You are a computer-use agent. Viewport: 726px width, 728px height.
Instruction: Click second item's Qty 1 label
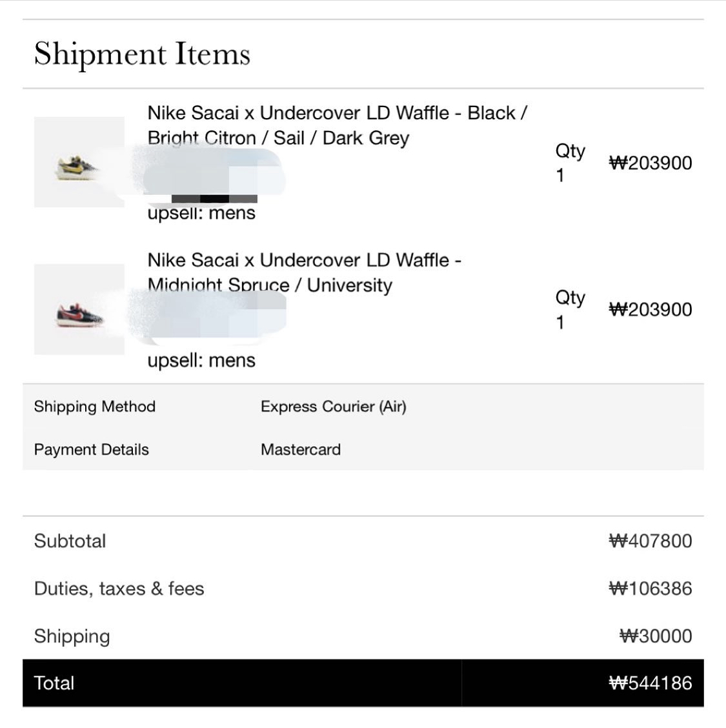pyautogui.click(x=570, y=310)
